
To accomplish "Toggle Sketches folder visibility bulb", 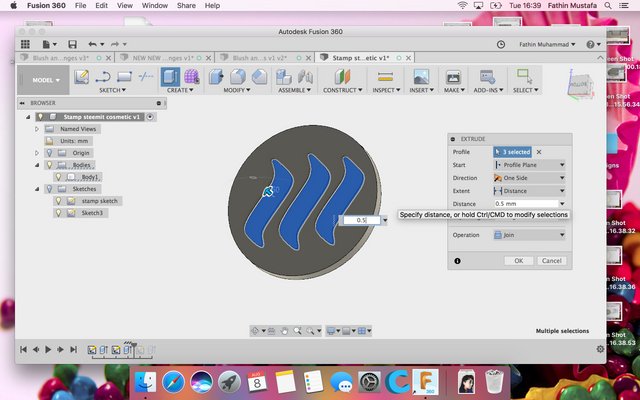I will click(x=49, y=189).
